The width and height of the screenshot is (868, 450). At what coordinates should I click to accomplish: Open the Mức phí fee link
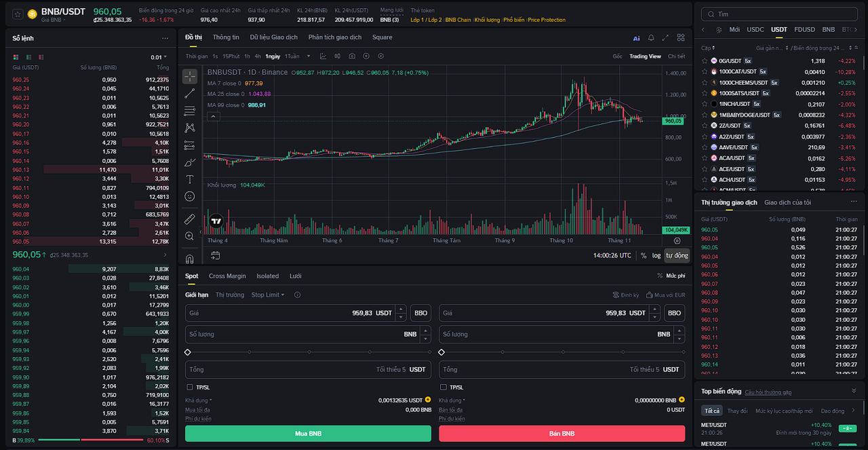(671, 276)
